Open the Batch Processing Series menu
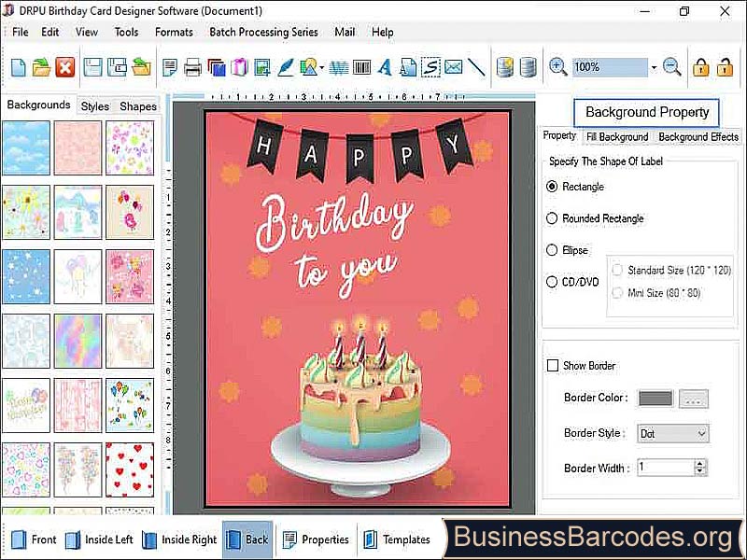The width and height of the screenshot is (747, 560). tap(263, 32)
